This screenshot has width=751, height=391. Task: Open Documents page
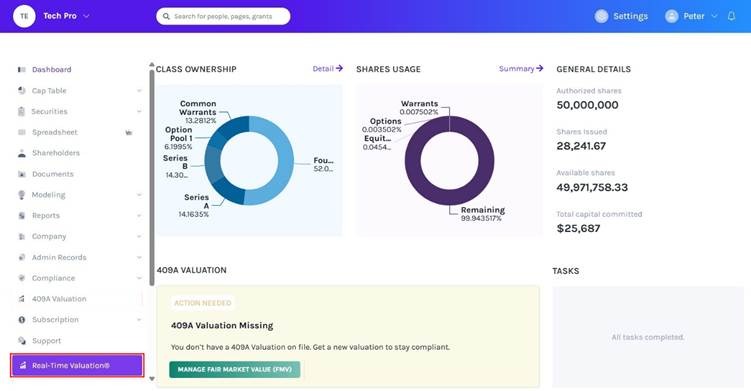(x=53, y=174)
